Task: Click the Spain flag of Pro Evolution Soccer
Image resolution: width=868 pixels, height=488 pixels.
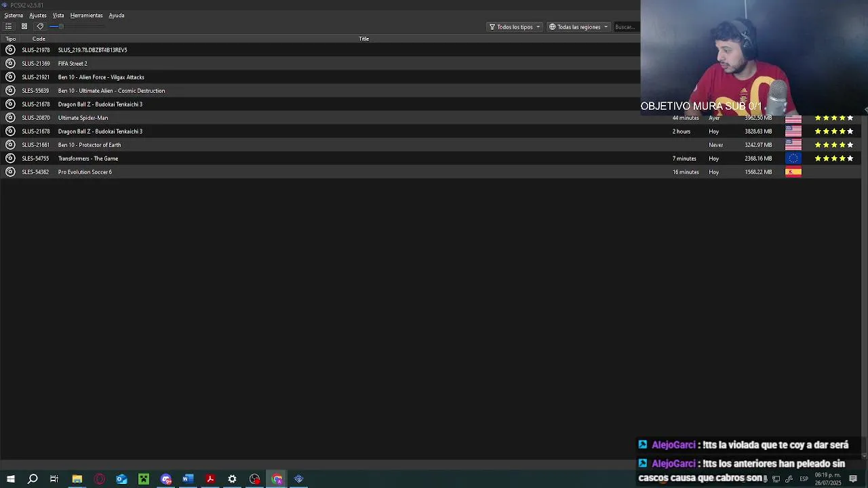Action: (x=793, y=172)
